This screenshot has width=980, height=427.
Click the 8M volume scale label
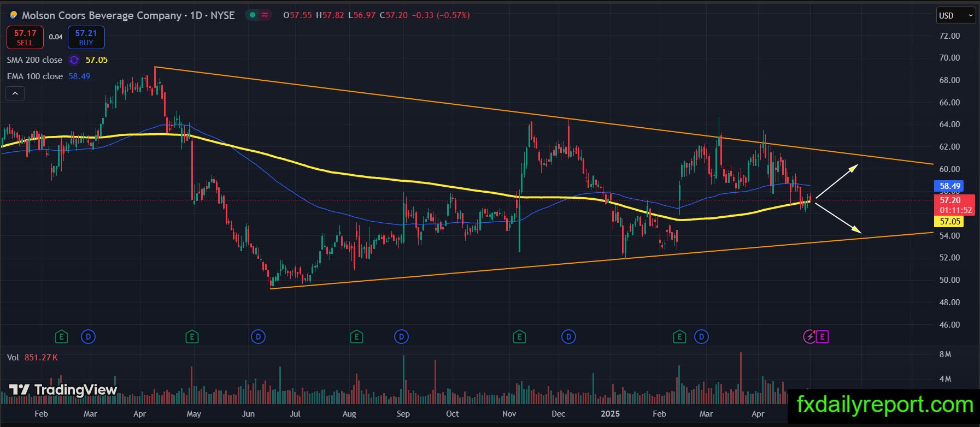coord(945,355)
